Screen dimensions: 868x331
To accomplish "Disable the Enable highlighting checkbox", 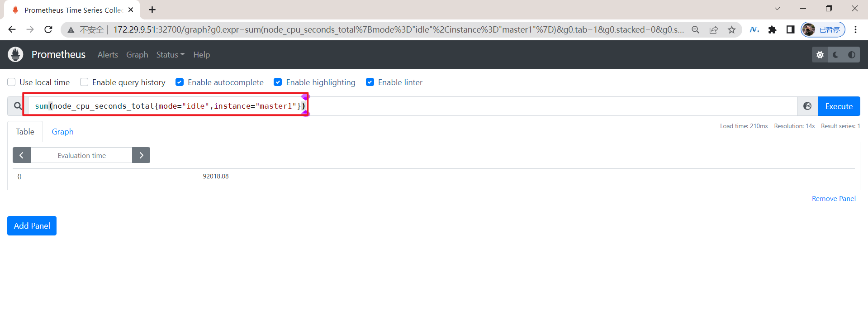I will [278, 82].
